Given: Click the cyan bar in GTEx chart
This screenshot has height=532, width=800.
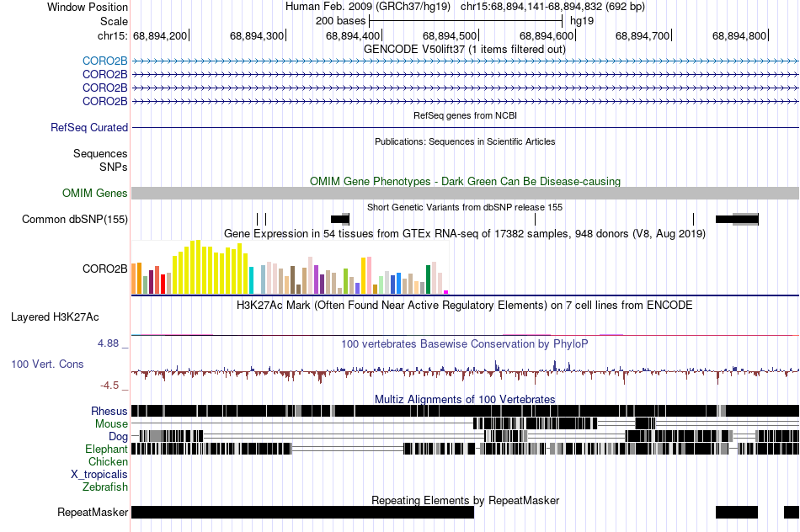Looking at the screenshot, I should (x=251, y=280).
